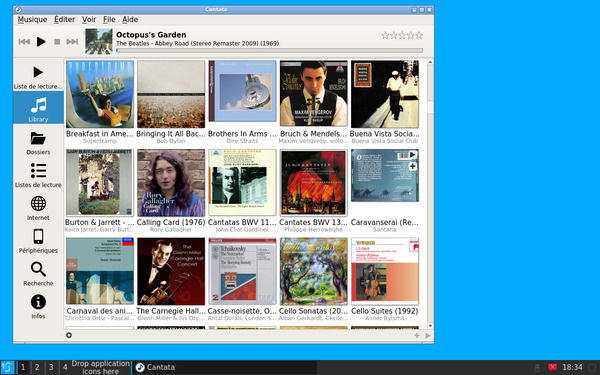Switch to workspace 1 in taskbar
Image resolution: width=600 pixels, height=375 pixels.
click(x=23, y=368)
